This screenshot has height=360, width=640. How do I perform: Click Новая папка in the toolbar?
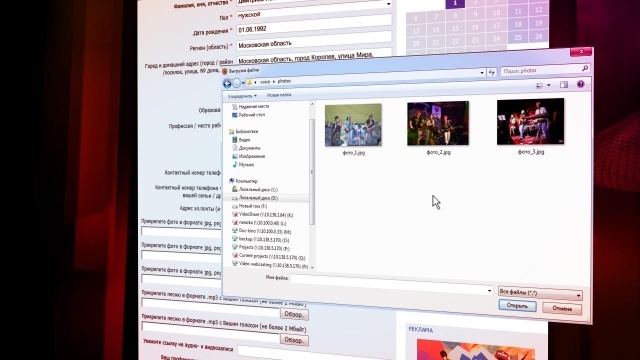click(279, 95)
